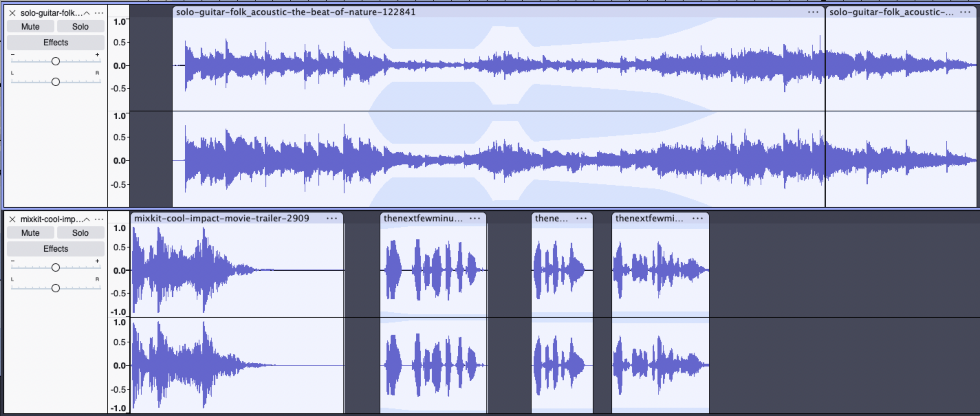Open solo-guitar-folk track options menu
Image resolution: width=980 pixels, height=416 pixels.
tap(99, 13)
